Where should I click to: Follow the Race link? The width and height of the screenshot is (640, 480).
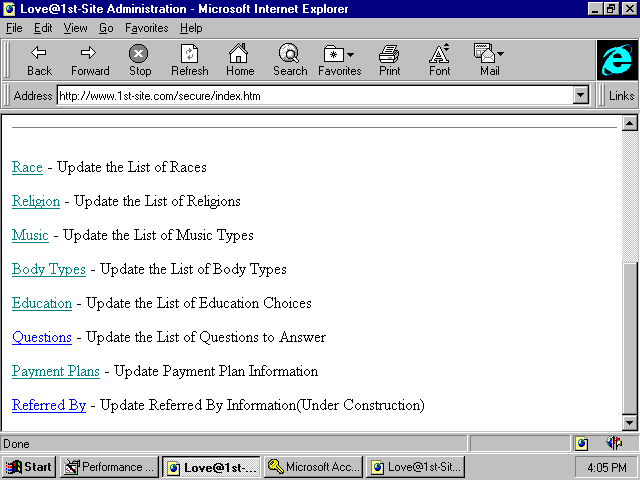coord(27,167)
